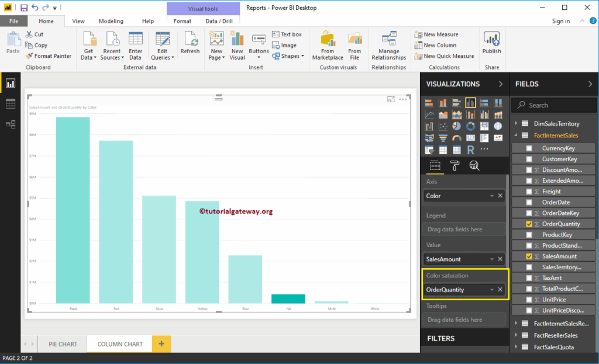This screenshot has width=599, height=364.
Task: Open the SalesAmount value dropdown
Action: [491, 259]
